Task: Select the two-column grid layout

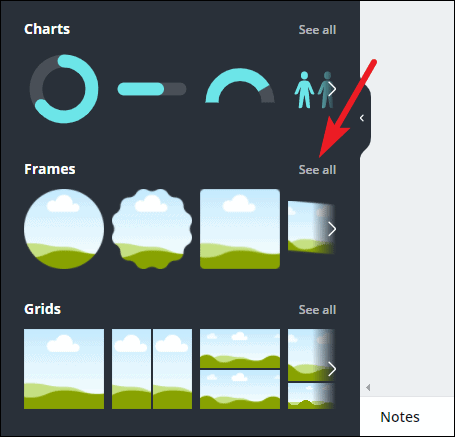Action: click(x=152, y=369)
